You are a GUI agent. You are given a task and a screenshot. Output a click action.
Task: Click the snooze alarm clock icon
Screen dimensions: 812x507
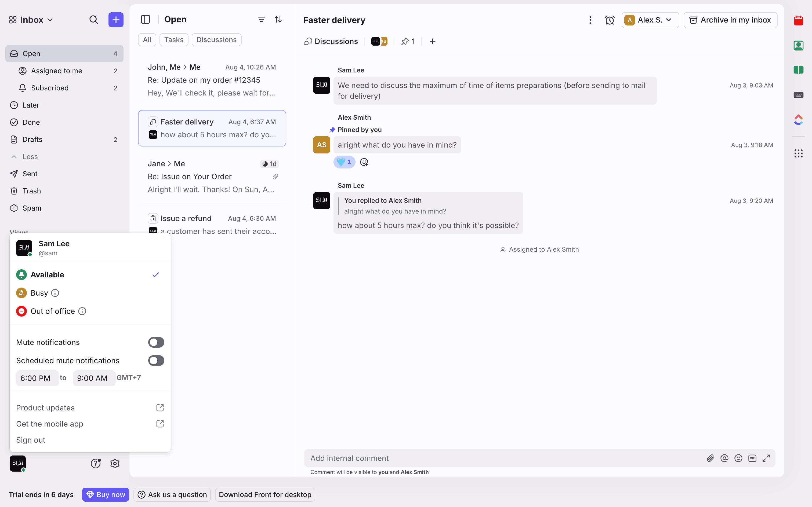pos(609,20)
